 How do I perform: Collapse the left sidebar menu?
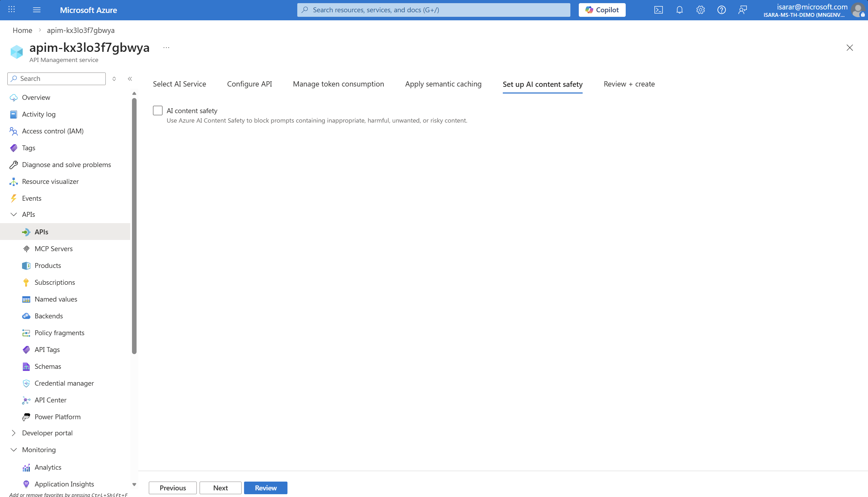[130, 79]
